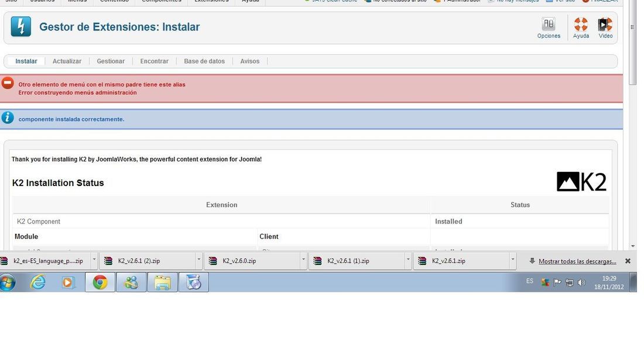
Task: Click the 'Otro elemento de menú' error text
Action: click(102, 85)
